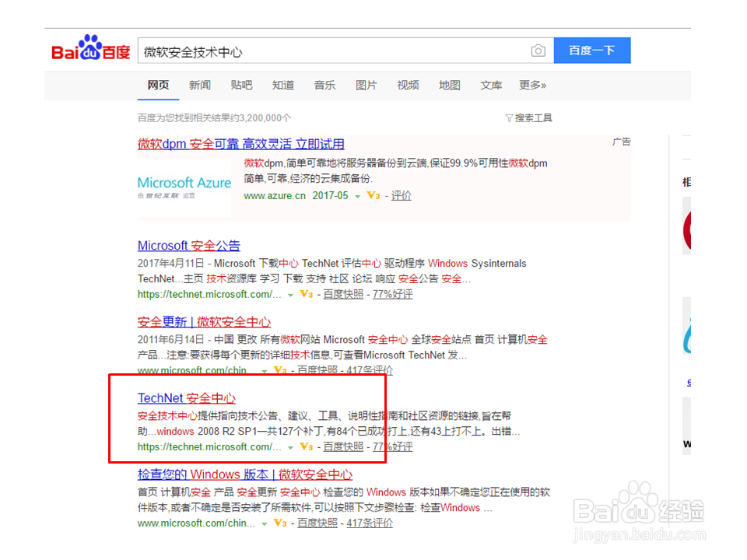Click the 百度一下 search button

pyautogui.click(x=591, y=51)
